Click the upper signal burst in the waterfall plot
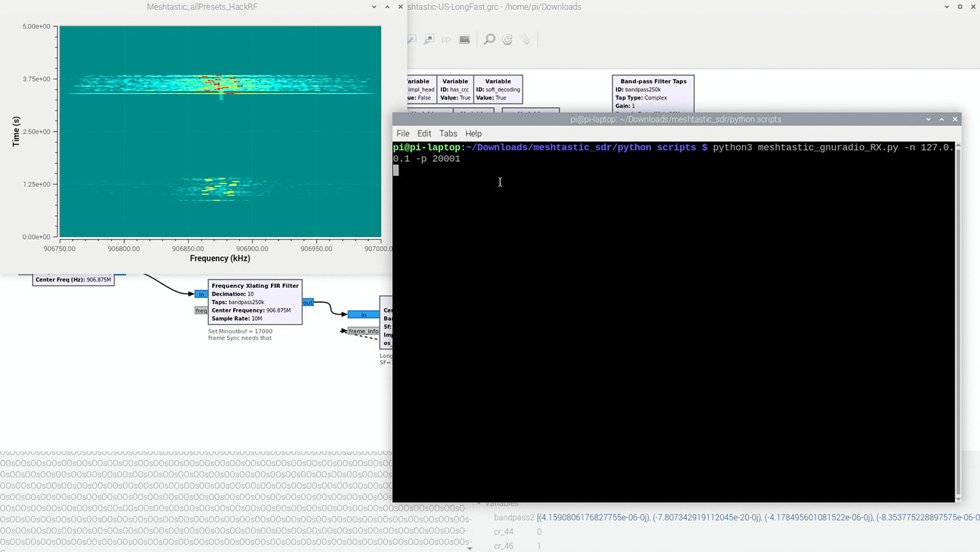980x552 pixels. tap(220, 84)
